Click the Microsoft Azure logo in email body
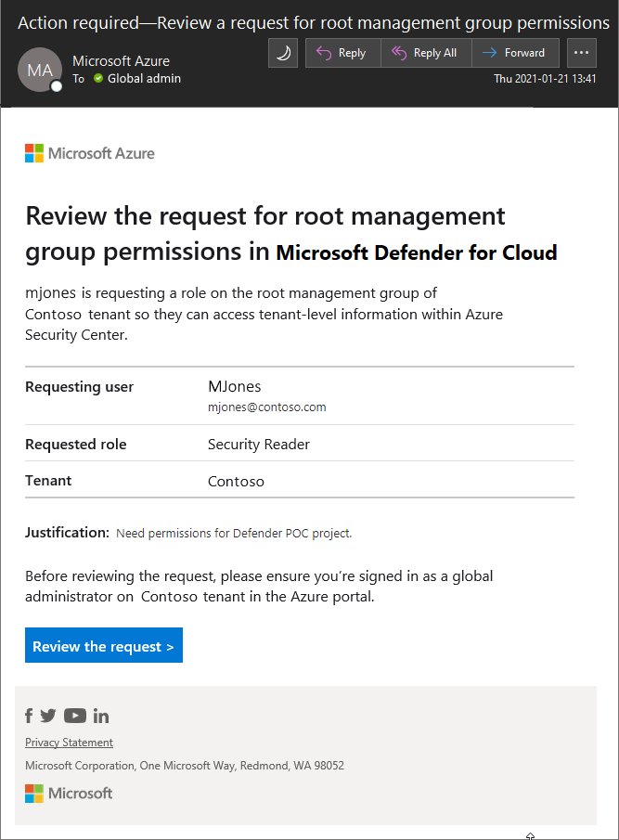 pyautogui.click(x=90, y=153)
